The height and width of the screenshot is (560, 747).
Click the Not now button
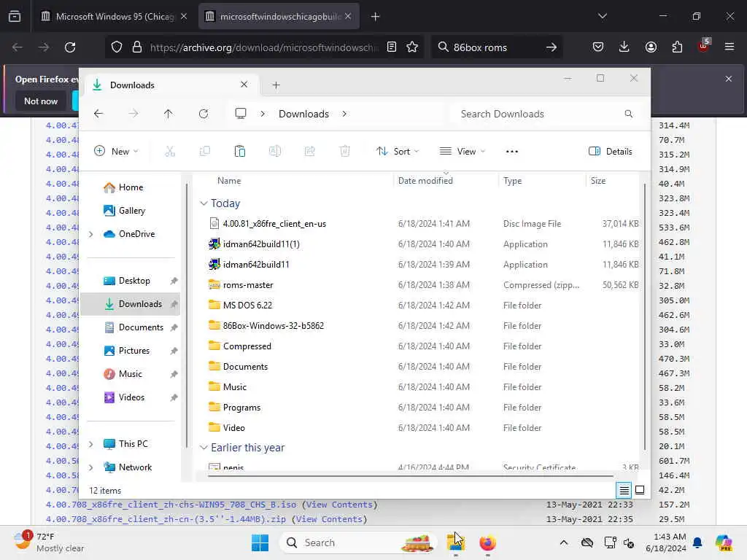click(41, 101)
